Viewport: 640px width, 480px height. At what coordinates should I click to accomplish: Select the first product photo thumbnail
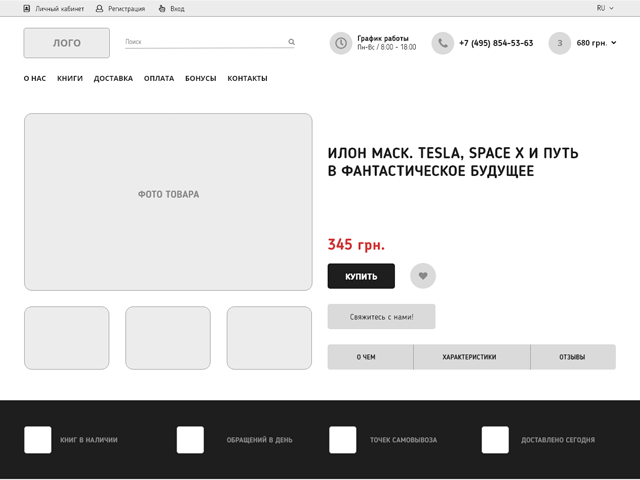[67, 338]
